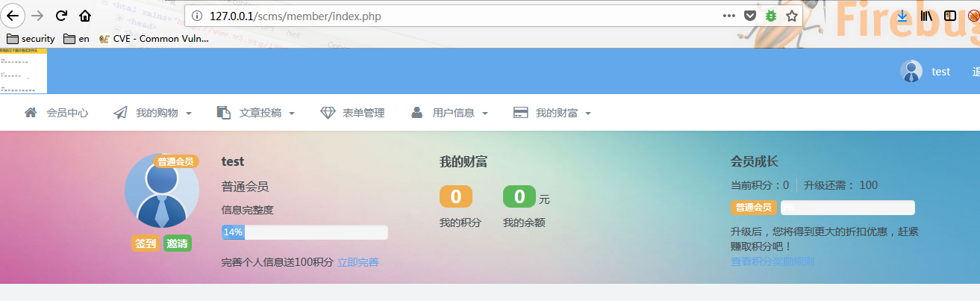The height and width of the screenshot is (301, 980).
Task: Open the library bookshelf icon
Action: pyautogui.click(x=927, y=16)
